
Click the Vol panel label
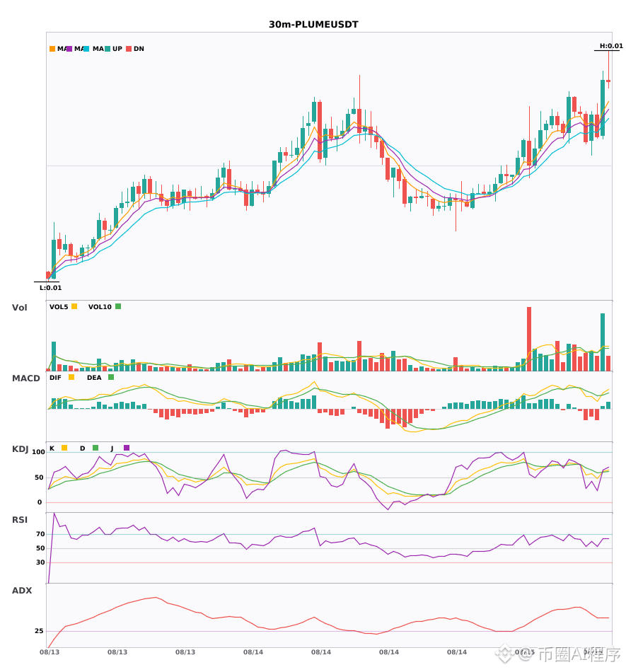pos(19,307)
